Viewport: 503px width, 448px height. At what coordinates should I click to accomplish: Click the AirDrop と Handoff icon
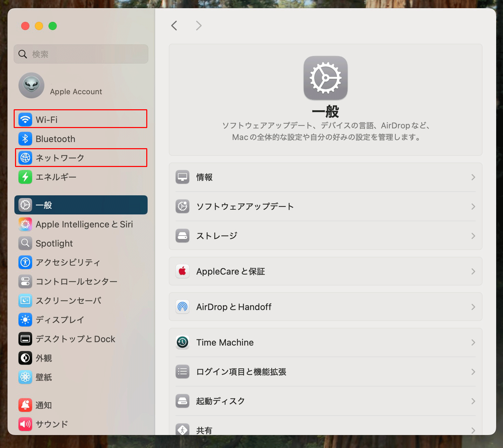[x=182, y=307]
